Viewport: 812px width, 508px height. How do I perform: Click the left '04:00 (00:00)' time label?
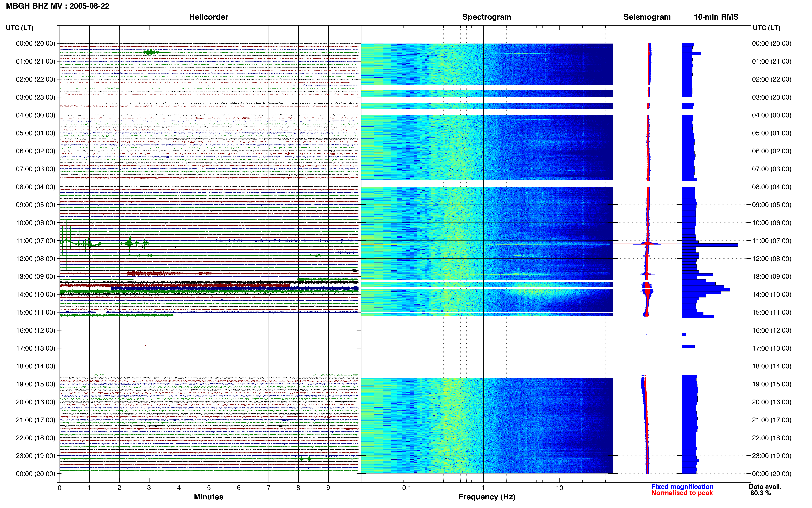tap(36, 115)
